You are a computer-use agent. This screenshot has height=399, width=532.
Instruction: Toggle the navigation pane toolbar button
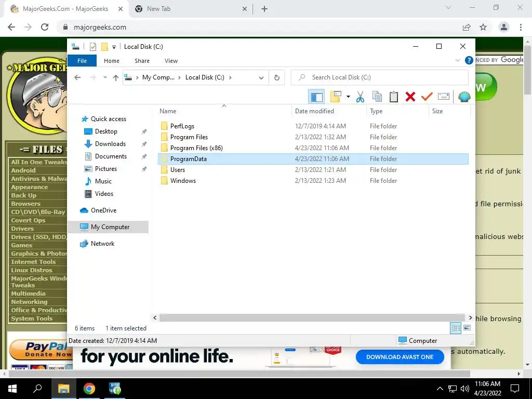click(316, 97)
